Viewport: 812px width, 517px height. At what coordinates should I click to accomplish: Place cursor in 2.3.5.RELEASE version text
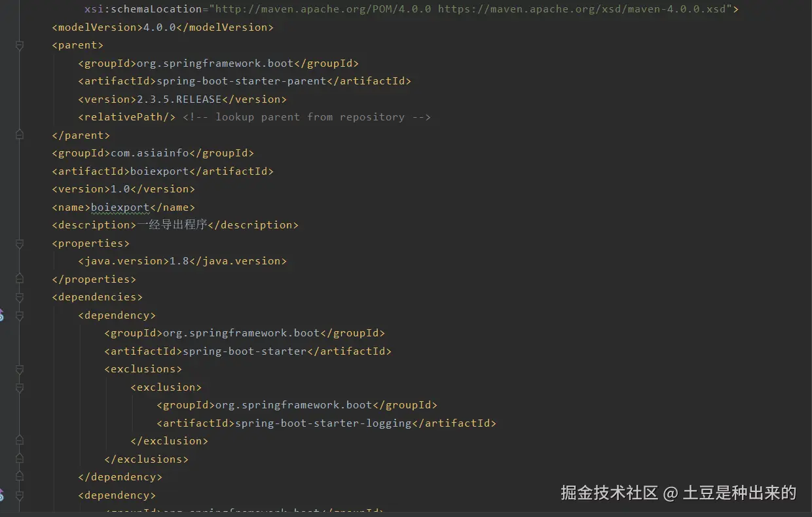(x=179, y=99)
